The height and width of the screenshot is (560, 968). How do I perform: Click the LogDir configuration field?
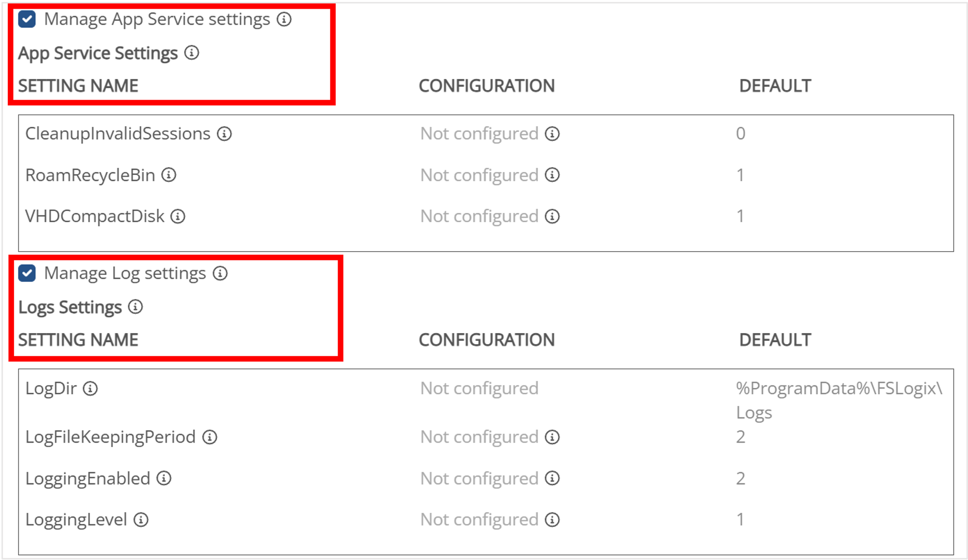point(479,388)
